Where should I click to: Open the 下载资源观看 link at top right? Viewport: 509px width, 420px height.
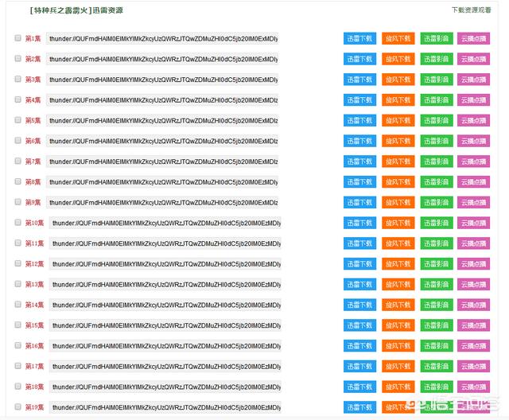[471, 10]
